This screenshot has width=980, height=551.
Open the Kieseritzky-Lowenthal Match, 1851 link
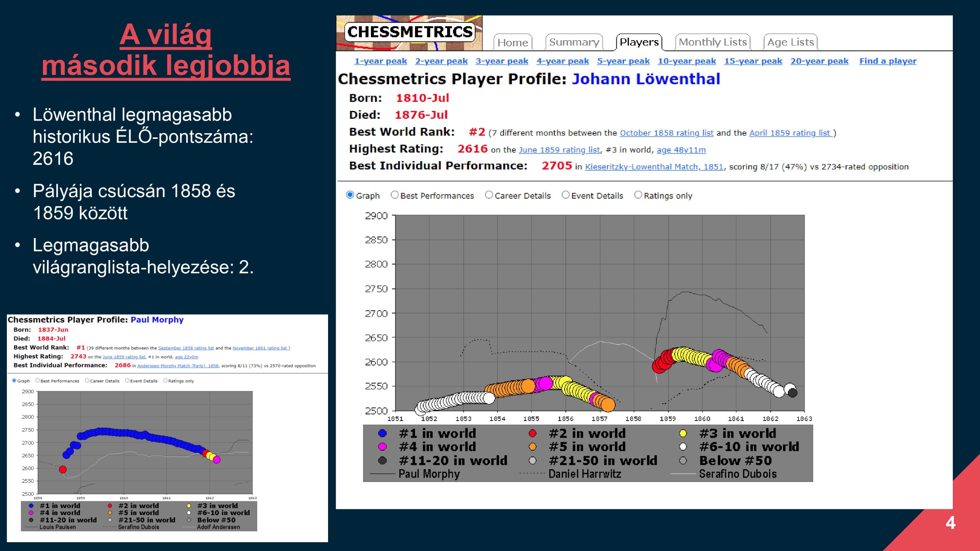click(x=654, y=167)
